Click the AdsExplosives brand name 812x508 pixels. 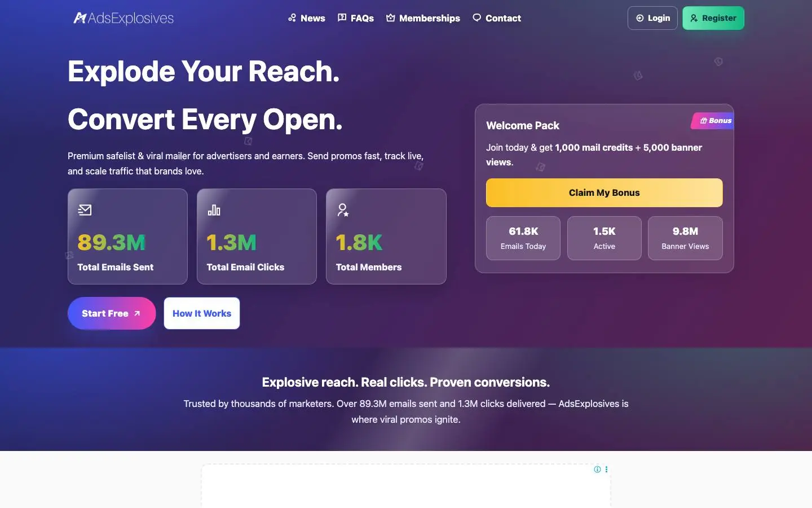click(x=131, y=18)
